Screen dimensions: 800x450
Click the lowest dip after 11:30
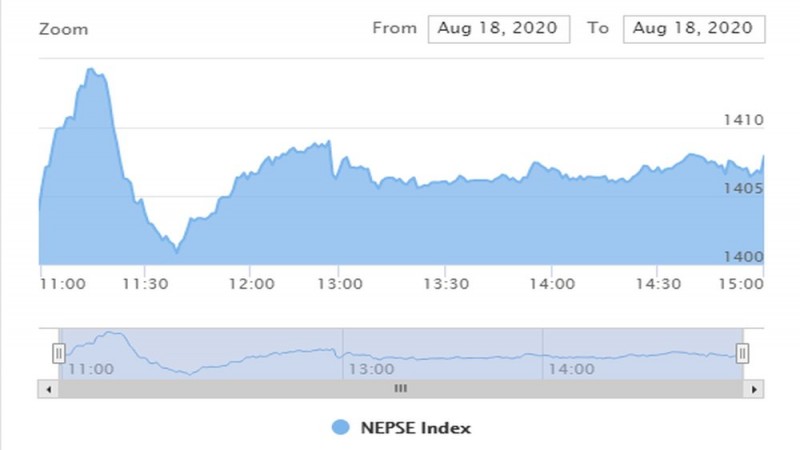click(x=176, y=250)
